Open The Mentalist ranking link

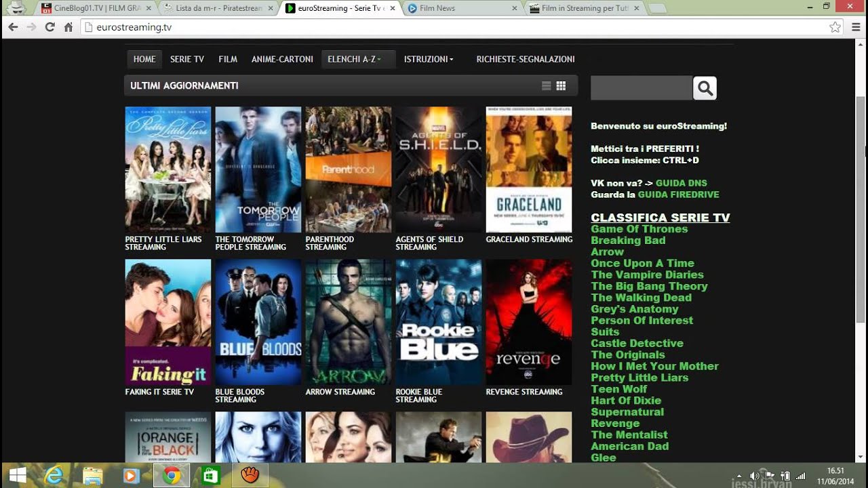(629, 435)
